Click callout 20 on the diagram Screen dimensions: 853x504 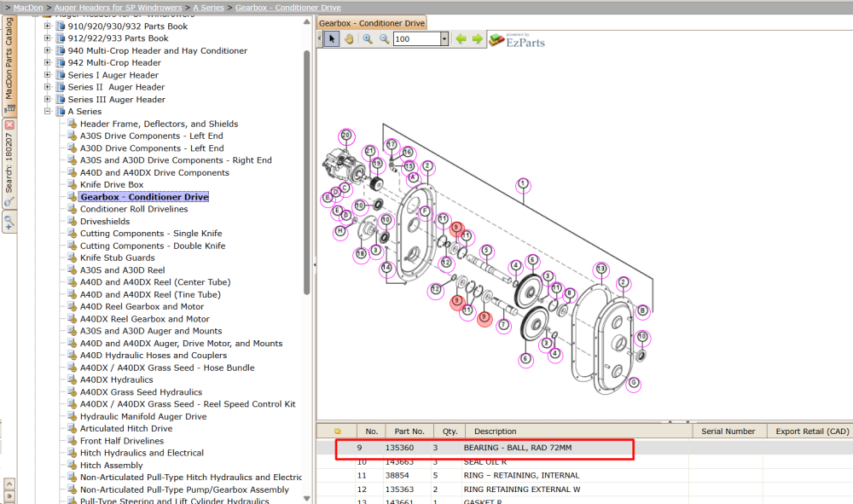[x=346, y=136]
